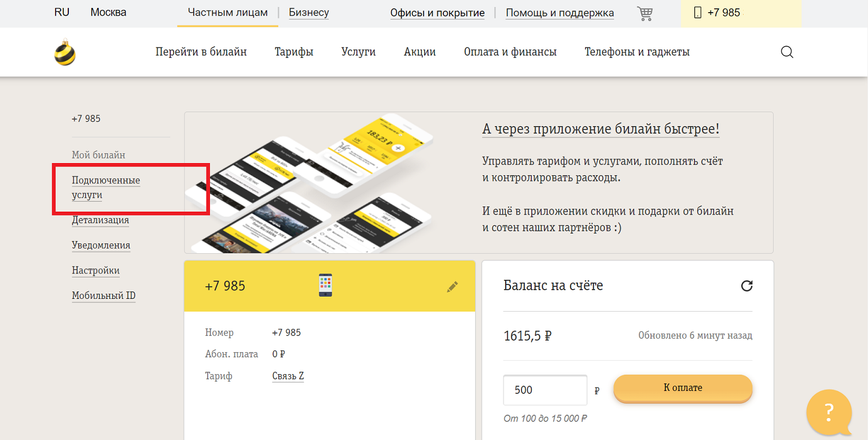Open Детализация in sidebar
The image size is (868, 440).
click(100, 220)
